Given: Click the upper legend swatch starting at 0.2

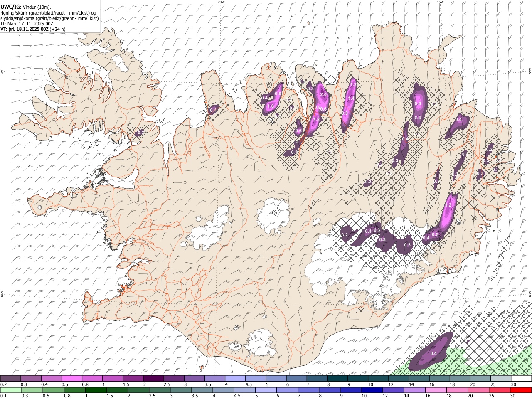Looking at the screenshot, I should pyautogui.click(x=10, y=379).
